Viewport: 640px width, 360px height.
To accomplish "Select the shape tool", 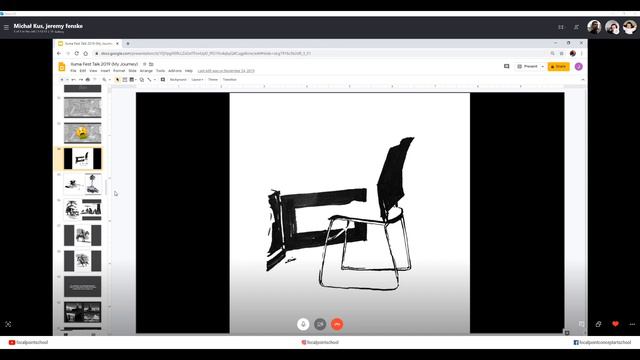I will [142, 80].
